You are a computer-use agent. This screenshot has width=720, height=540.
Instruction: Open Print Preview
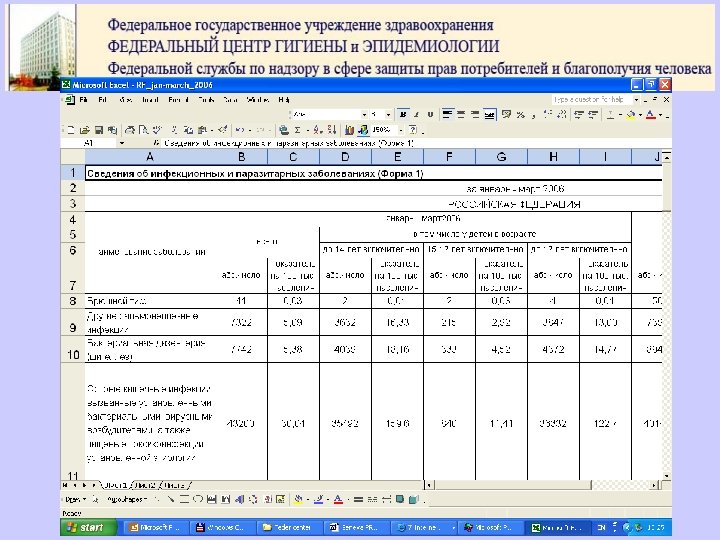(x=144, y=130)
